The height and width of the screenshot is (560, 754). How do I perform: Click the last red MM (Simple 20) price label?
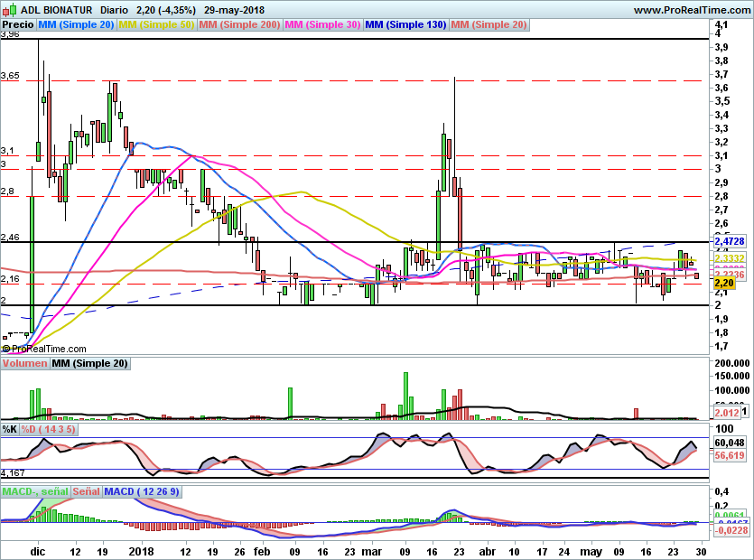[x=489, y=24]
